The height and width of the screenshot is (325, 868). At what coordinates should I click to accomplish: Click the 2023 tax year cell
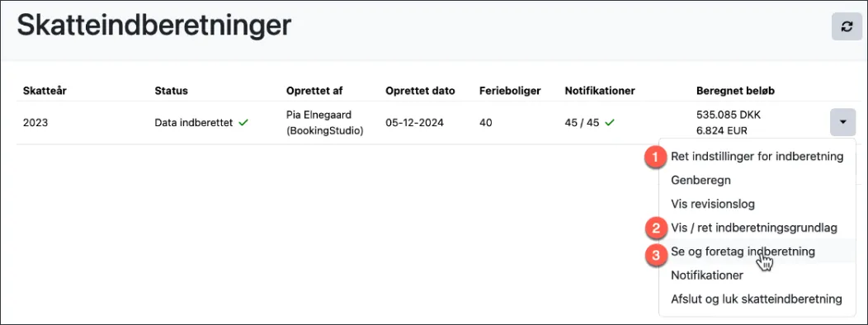tap(35, 123)
